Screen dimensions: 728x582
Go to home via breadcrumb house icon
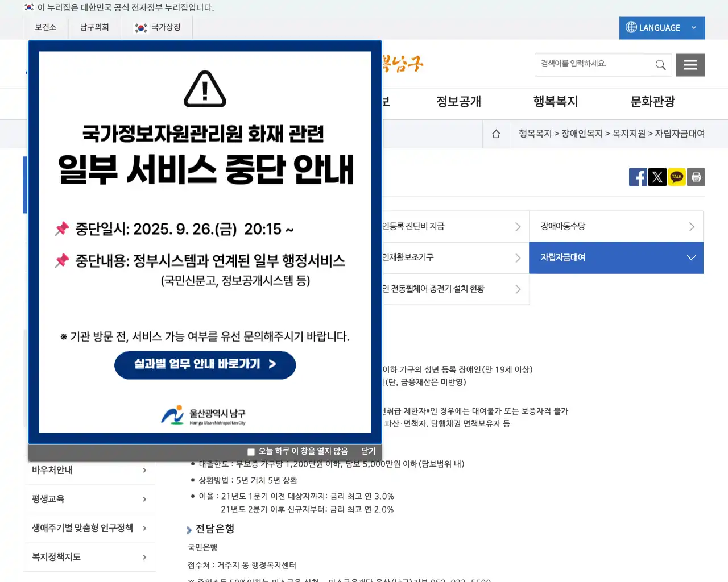coord(496,134)
